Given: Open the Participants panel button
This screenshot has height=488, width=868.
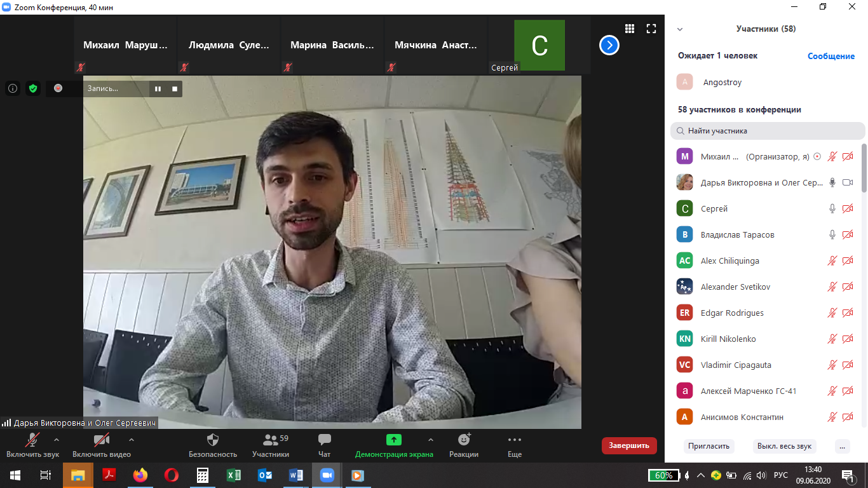Looking at the screenshot, I should (x=271, y=445).
